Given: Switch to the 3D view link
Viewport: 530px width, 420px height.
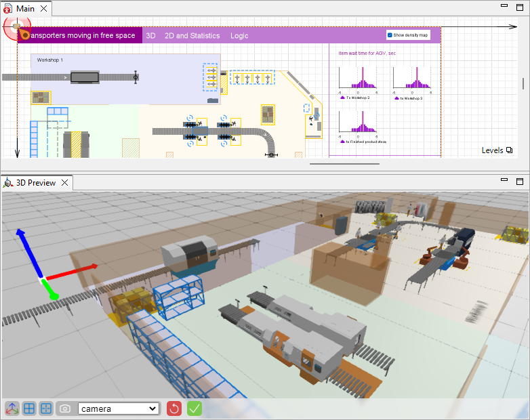Looking at the screenshot, I should coord(151,36).
